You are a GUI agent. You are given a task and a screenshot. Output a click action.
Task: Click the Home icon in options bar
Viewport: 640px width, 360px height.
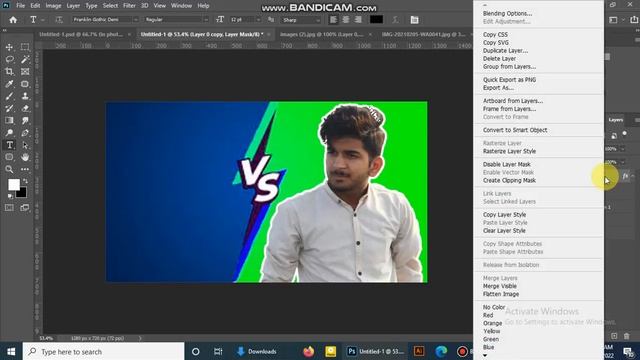coord(13,20)
